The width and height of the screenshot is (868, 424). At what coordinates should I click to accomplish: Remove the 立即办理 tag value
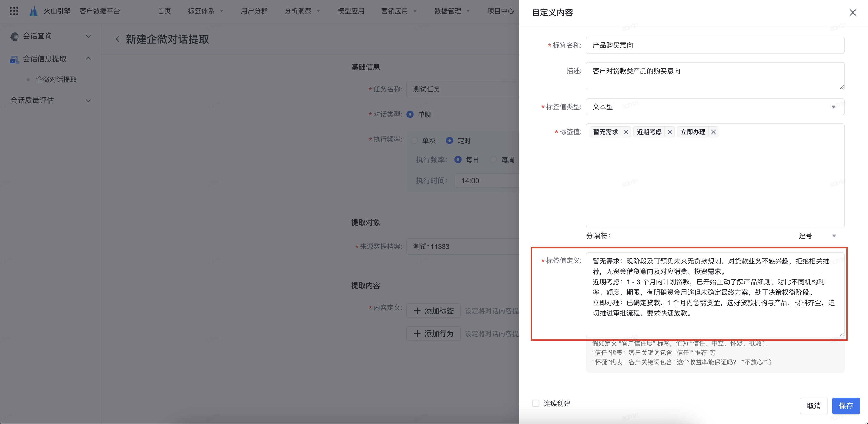coord(713,132)
